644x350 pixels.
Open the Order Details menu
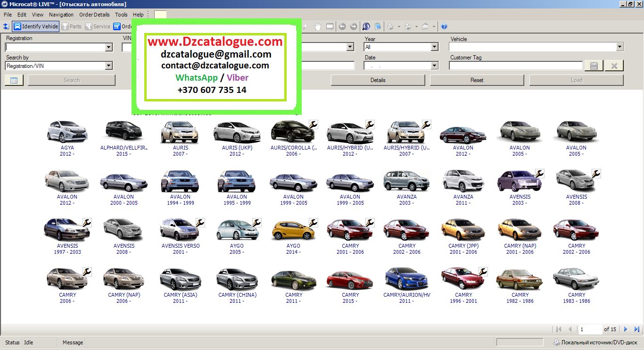coord(94,15)
